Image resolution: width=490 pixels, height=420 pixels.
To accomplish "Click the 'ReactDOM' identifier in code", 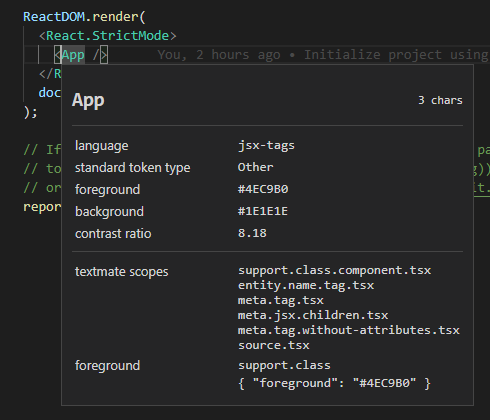I will point(54,17).
